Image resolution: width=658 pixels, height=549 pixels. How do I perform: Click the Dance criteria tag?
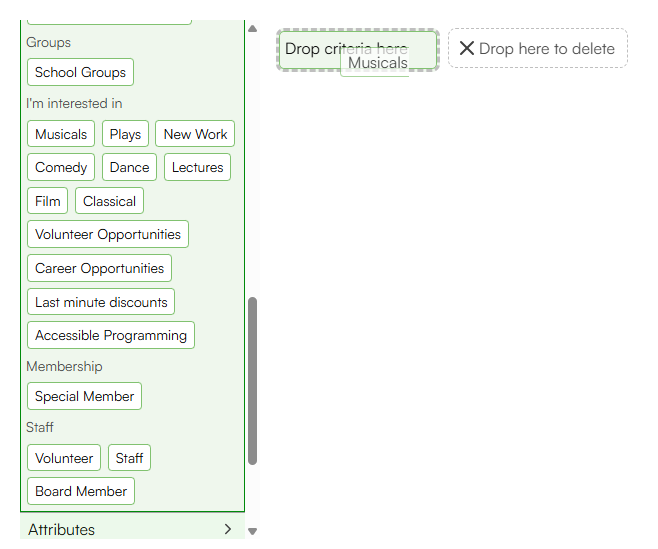tap(129, 167)
